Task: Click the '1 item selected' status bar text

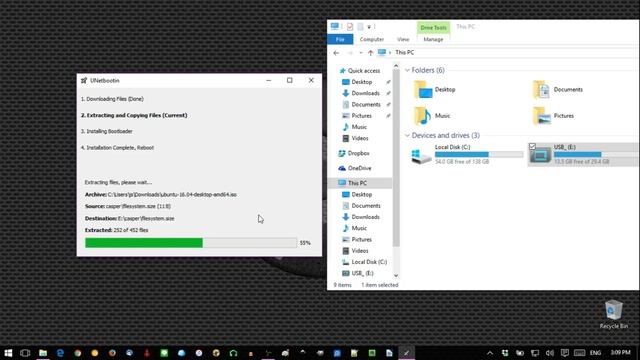Action: [x=380, y=285]
